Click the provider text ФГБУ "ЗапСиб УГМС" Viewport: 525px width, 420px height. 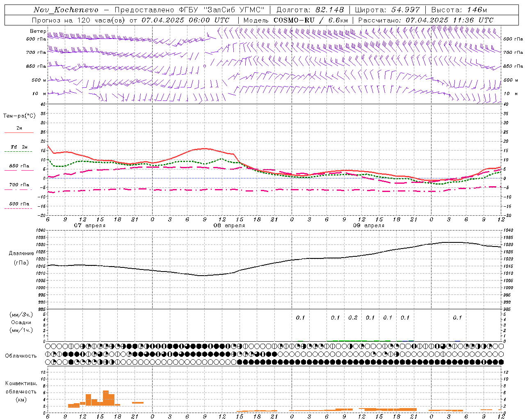[x=222, y=10]
